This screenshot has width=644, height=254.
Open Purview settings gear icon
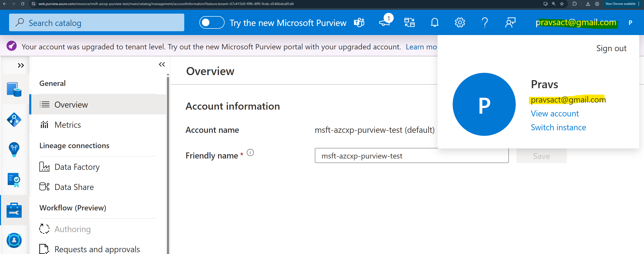459,22
